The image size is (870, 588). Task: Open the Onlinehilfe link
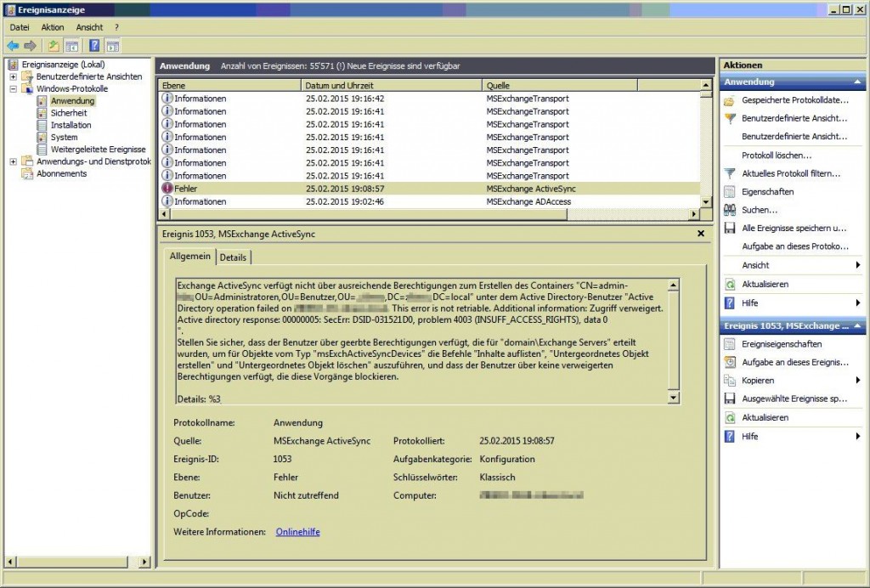(x=297, y=532)
